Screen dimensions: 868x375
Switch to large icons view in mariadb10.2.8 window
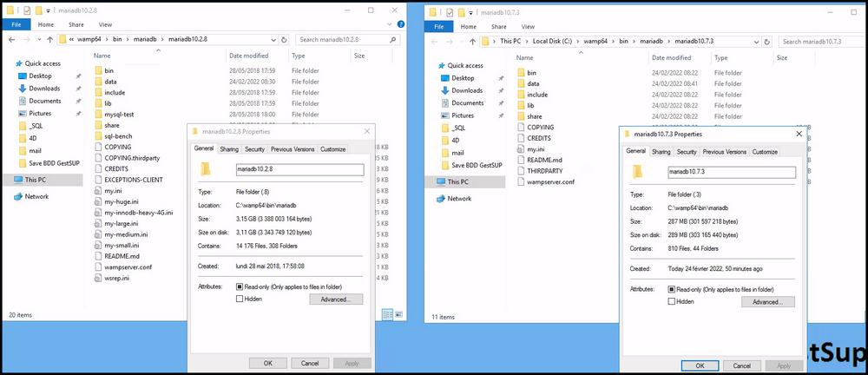(x=399, y=314)
